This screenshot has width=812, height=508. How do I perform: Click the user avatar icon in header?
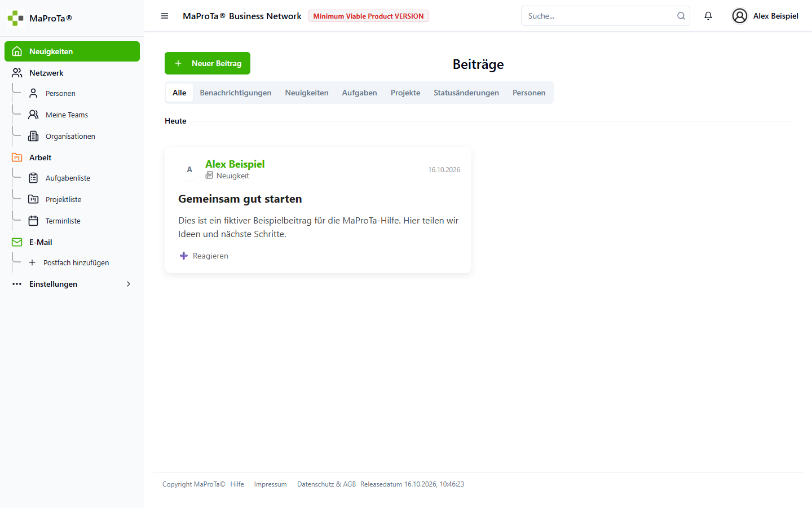coord(740,16)
